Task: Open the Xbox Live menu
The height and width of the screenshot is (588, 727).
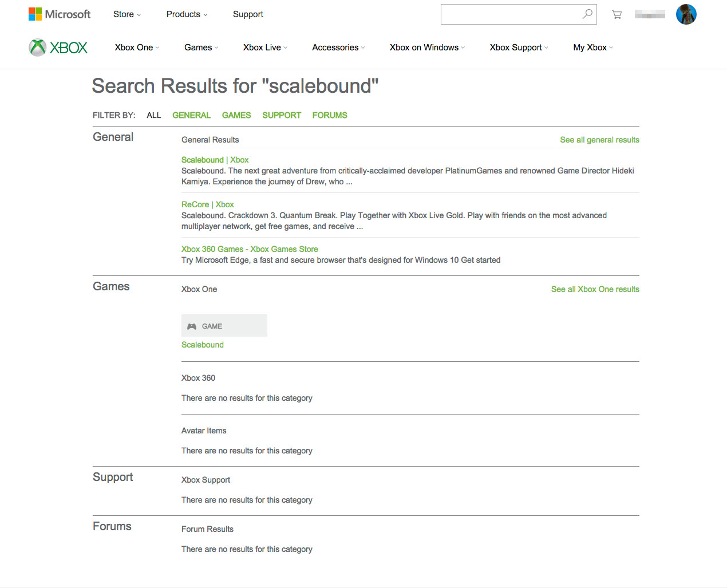Action: pyautogui.click(x=265, y=48)
